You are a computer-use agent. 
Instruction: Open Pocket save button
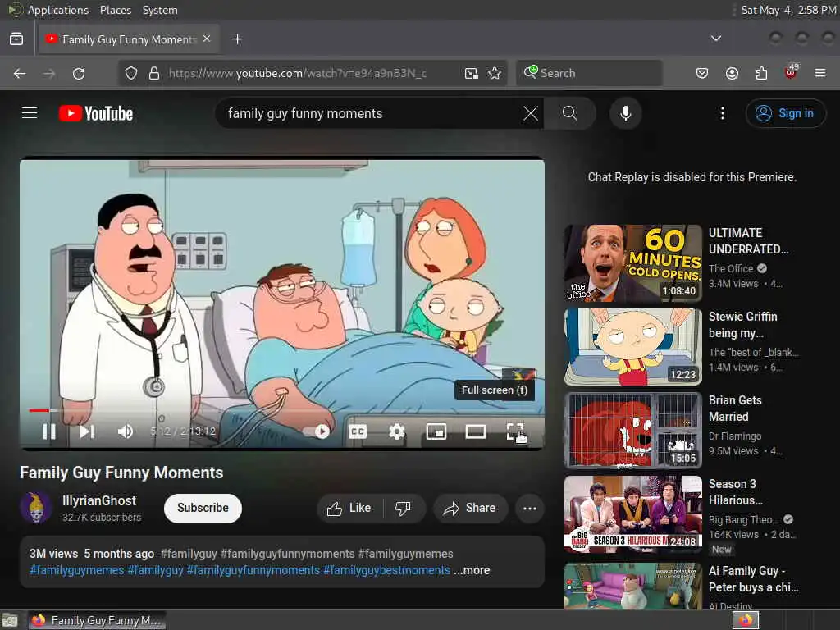point(702,73)
